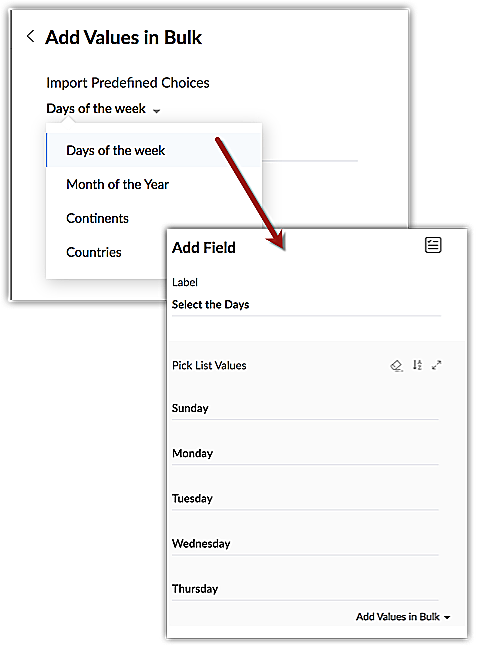Viewport: 484px width, 650px height.
Task: Open the Add Values in Bulk dropdown
Action: coord(403,617)
